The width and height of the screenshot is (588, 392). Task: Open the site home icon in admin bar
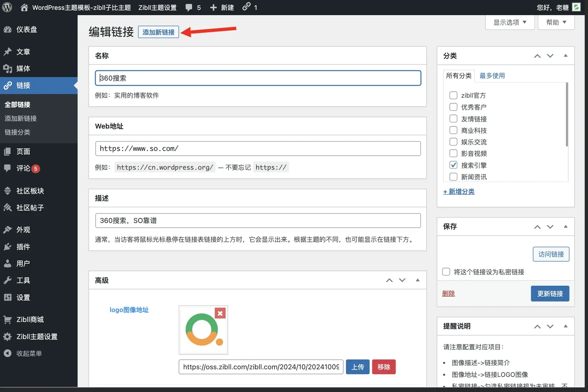24,7
